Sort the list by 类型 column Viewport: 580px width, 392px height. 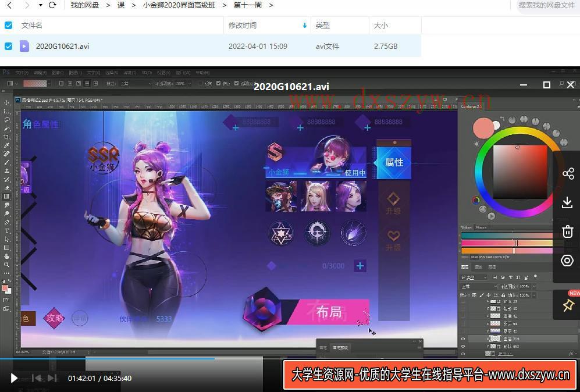(x=322, y=25)
